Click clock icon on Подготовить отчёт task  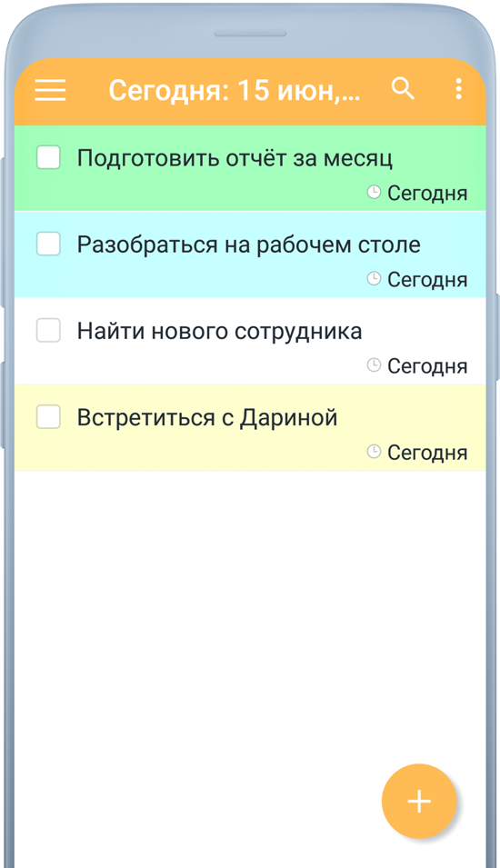click(x=374, y=192)
